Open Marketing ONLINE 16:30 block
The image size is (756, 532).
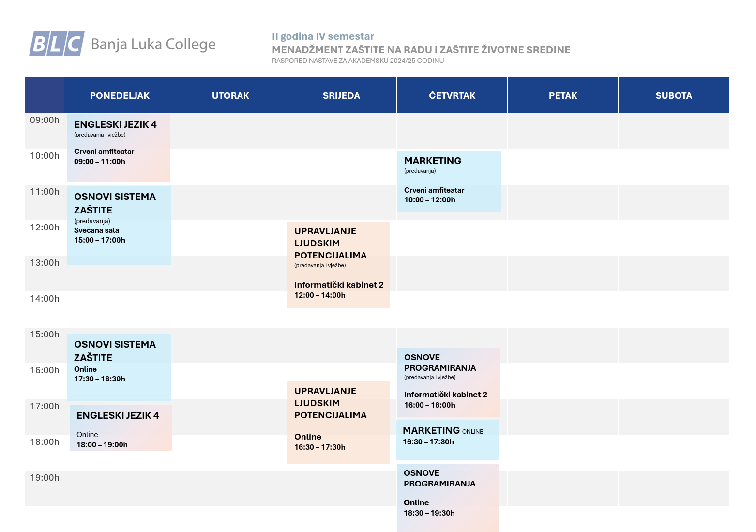448,440
